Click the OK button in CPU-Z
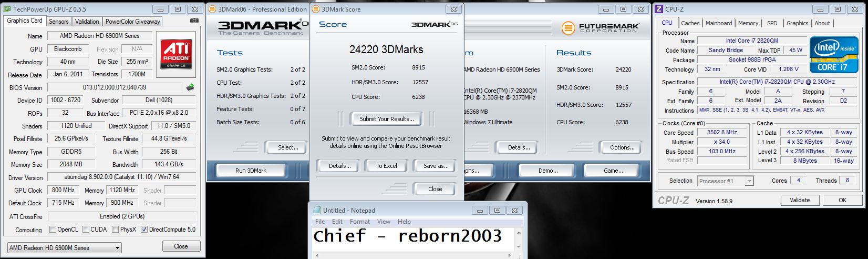The height and width of the screenshot is (259, 868). (x=842, y=200)
